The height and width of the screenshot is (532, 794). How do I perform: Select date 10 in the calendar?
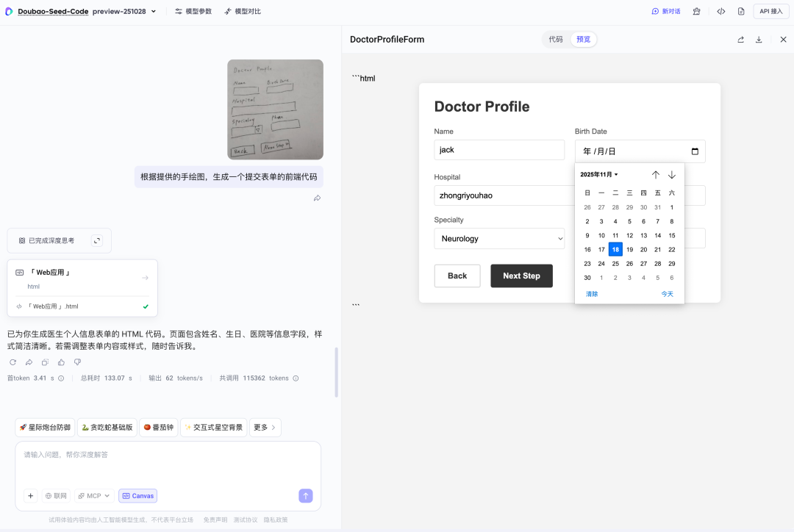(x=601, y=235)
